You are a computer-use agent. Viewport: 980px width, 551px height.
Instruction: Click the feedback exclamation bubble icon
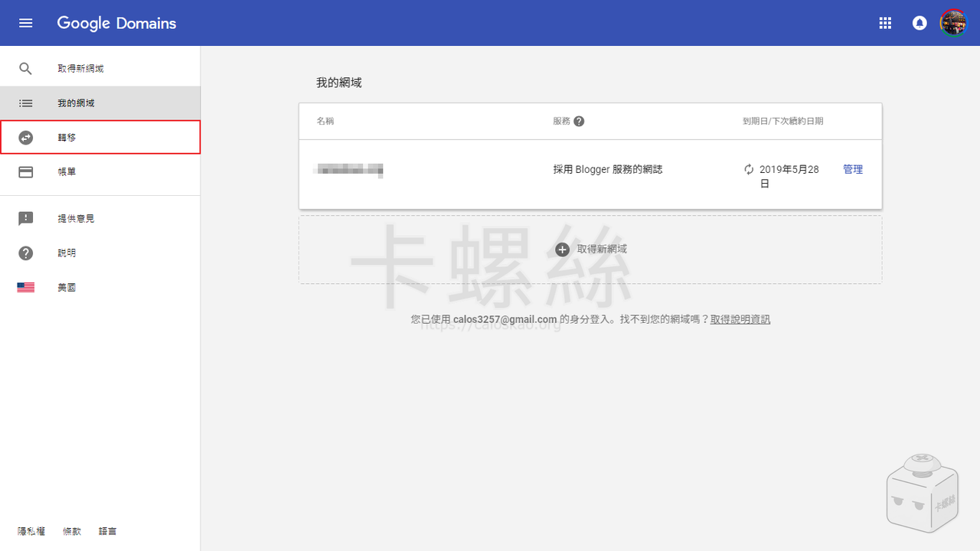tap(26, 219)
